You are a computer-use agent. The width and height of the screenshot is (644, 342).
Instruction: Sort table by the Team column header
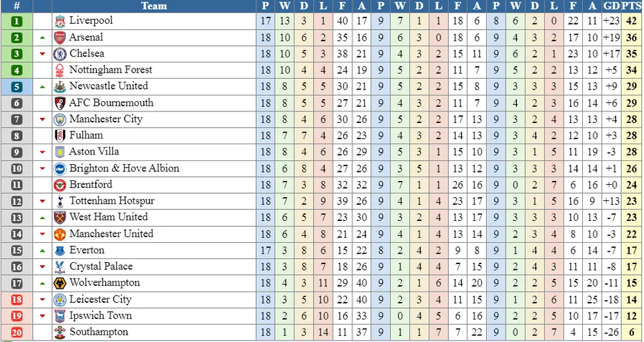pos(153,6)
